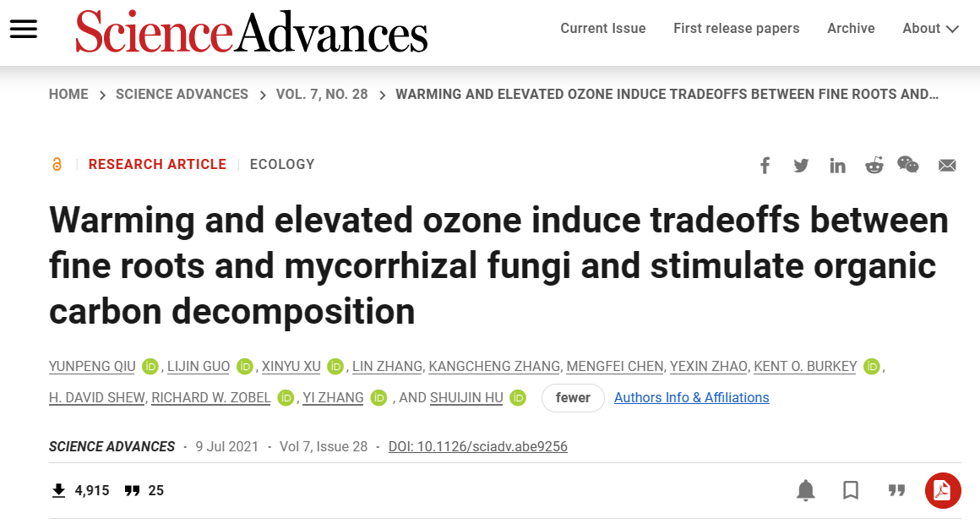This screenshot has width=980, height=524.
Task: Share article on Reddit
Action: pos(874,166)
